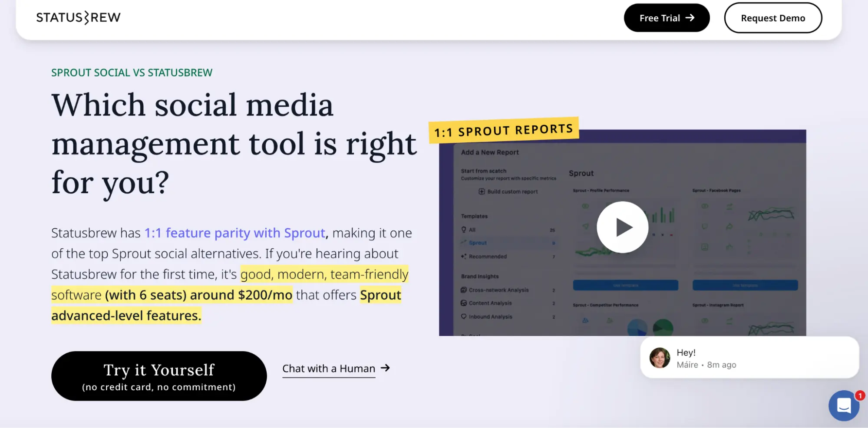This screenshot has width=868, height=428.
Task: Click the 1:1 feature parity with Sprout link
Action: [x=235, y=233]
